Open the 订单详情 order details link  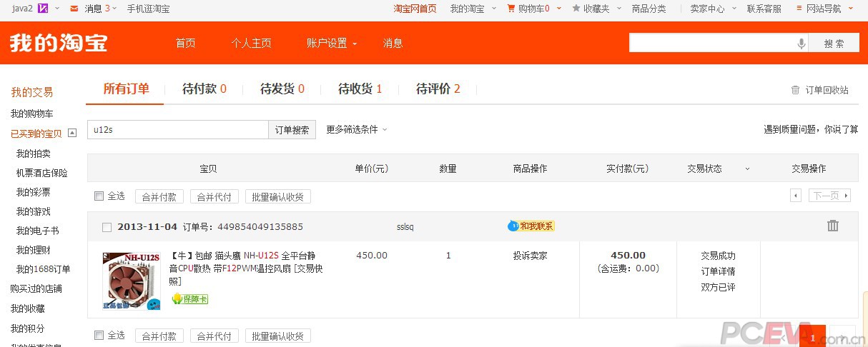(x=718, y=271)
